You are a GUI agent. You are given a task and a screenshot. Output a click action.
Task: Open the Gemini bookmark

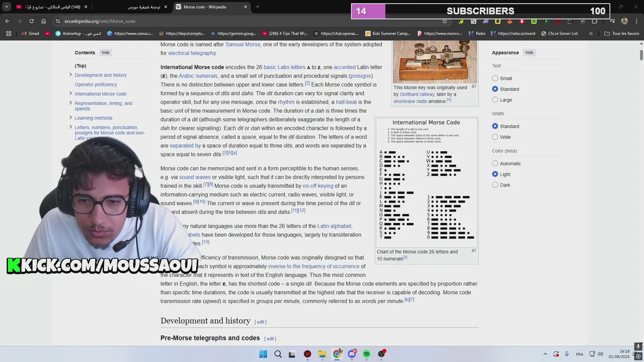[x=233, y=33]
